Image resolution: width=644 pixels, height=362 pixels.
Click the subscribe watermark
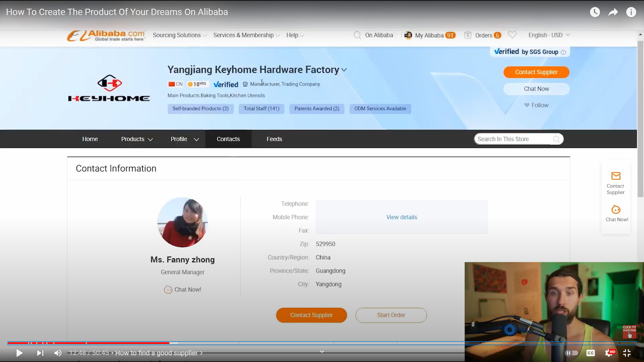click(630, 332)
